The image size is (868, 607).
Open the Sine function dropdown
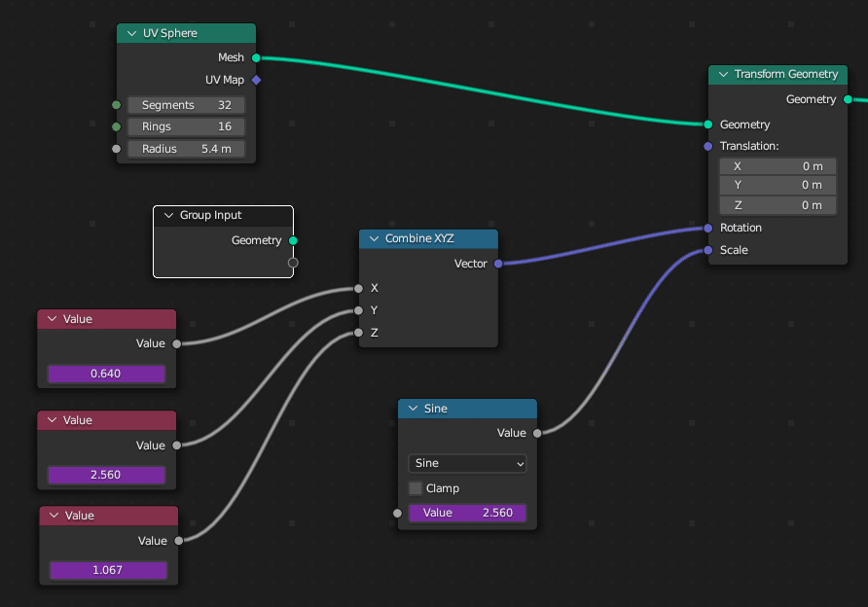[x=467, y=463]
